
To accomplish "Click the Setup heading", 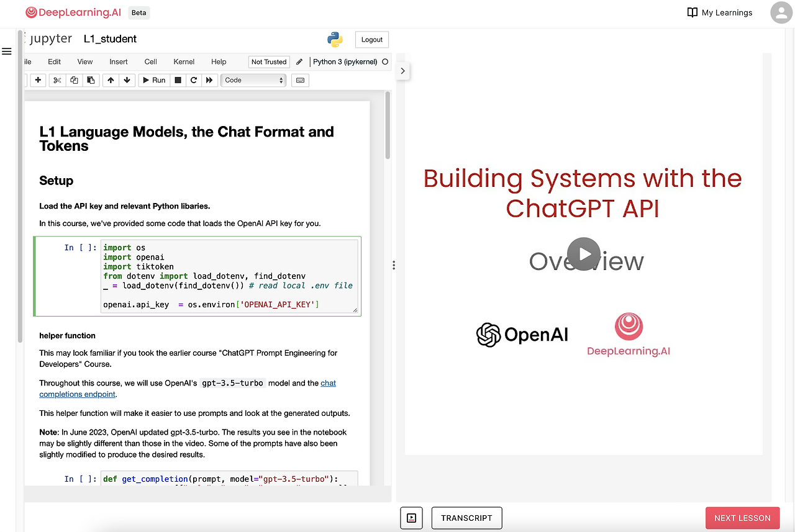I will click(x=56, y=181).
